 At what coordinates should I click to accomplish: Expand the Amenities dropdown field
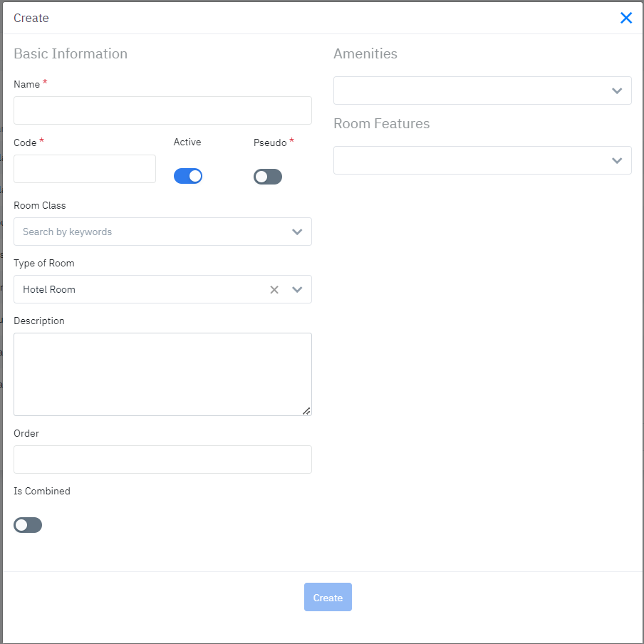470,90
